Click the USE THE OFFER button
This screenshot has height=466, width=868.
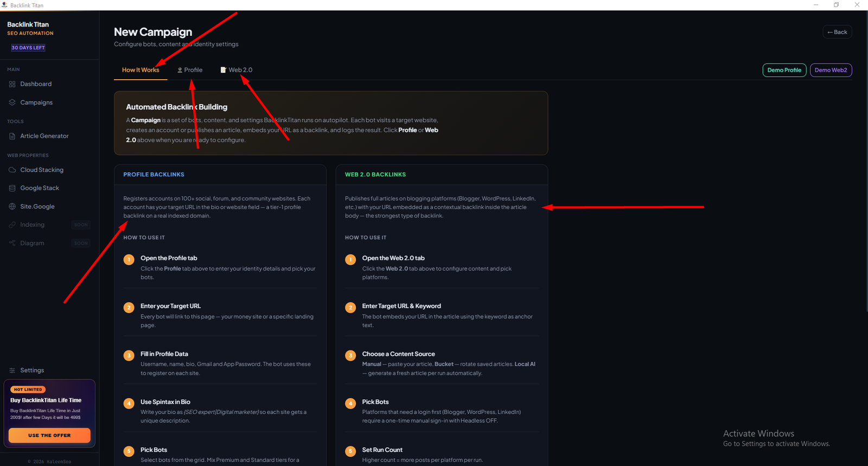(49, 435)
